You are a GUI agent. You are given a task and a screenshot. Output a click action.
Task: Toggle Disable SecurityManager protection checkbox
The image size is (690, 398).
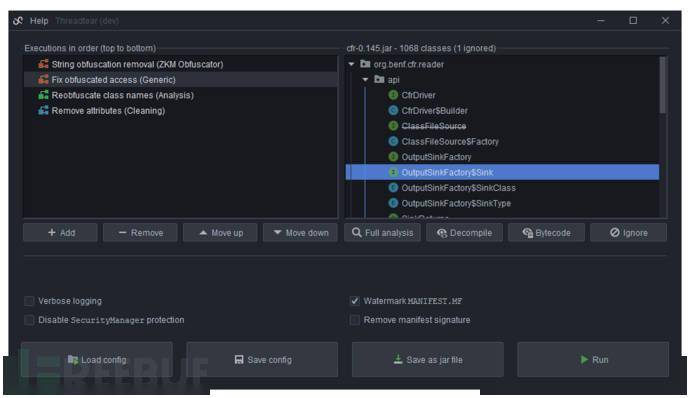coord(29,320)
